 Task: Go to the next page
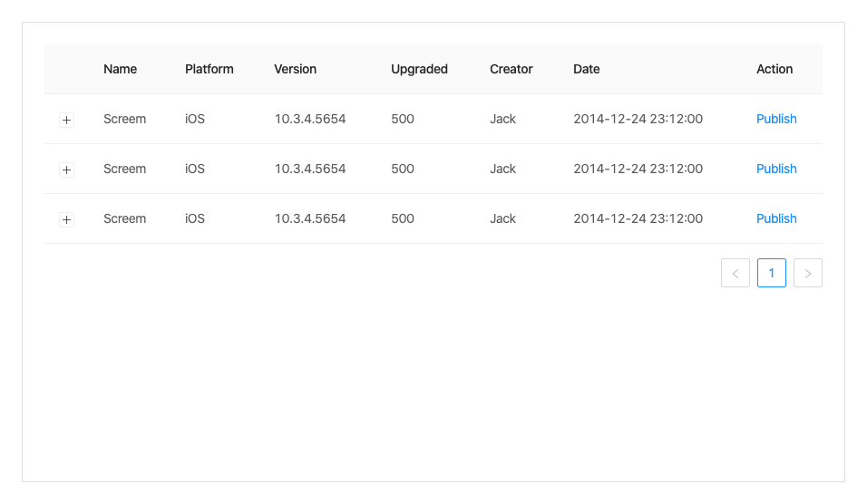pyautogui.click(x=808, y=273)
